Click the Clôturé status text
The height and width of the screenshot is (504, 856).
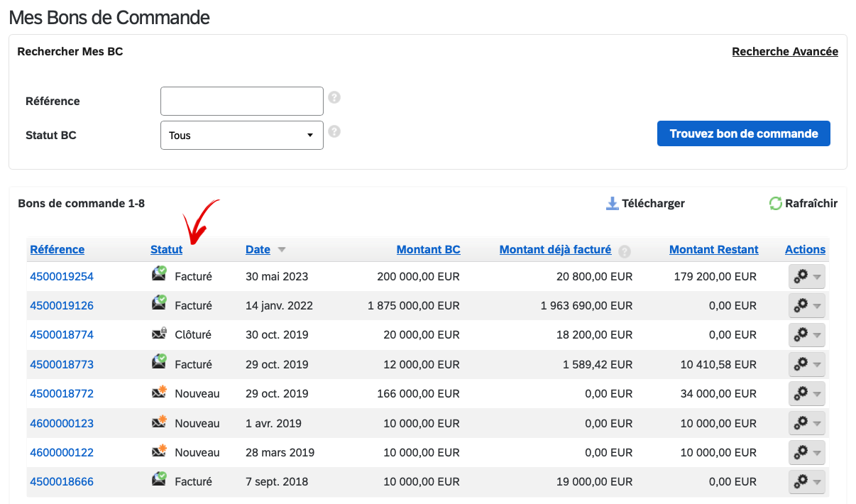point(193,334)
